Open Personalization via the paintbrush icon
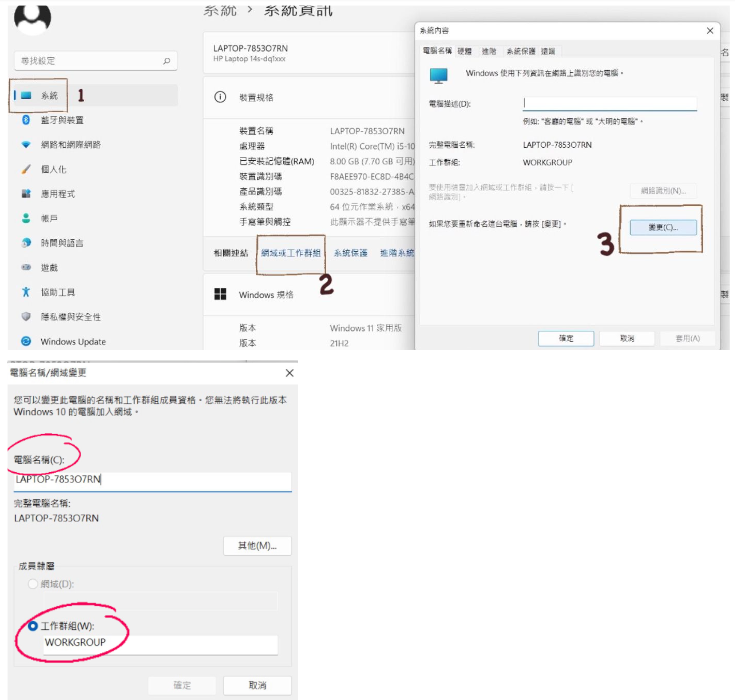 click(x=26, y=169)
